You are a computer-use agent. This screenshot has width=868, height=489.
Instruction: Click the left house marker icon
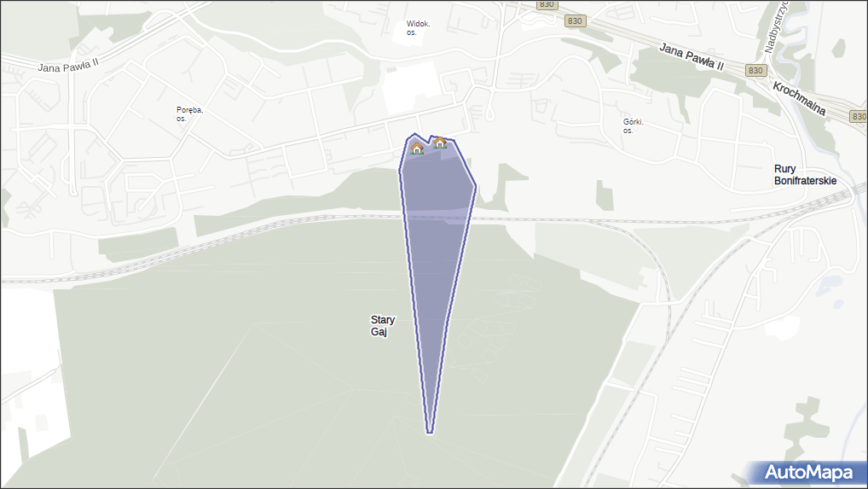pyautogui.click(x=417, y=148)
